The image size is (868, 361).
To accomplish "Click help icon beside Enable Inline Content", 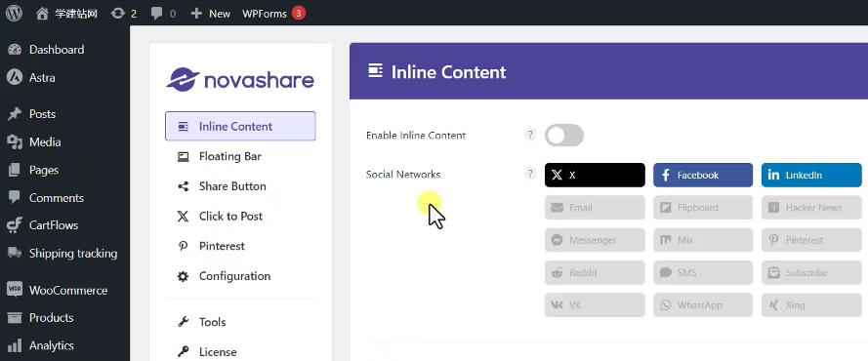I will click(530, 135).
